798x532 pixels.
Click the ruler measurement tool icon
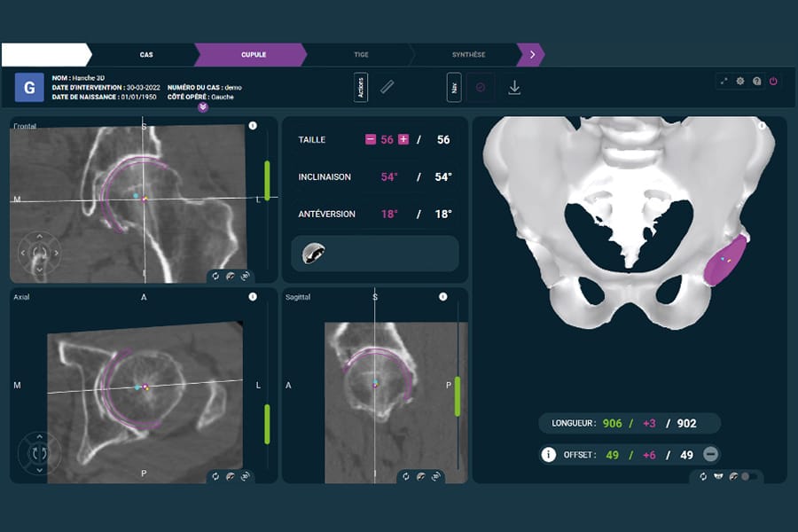tap(387, 87)
